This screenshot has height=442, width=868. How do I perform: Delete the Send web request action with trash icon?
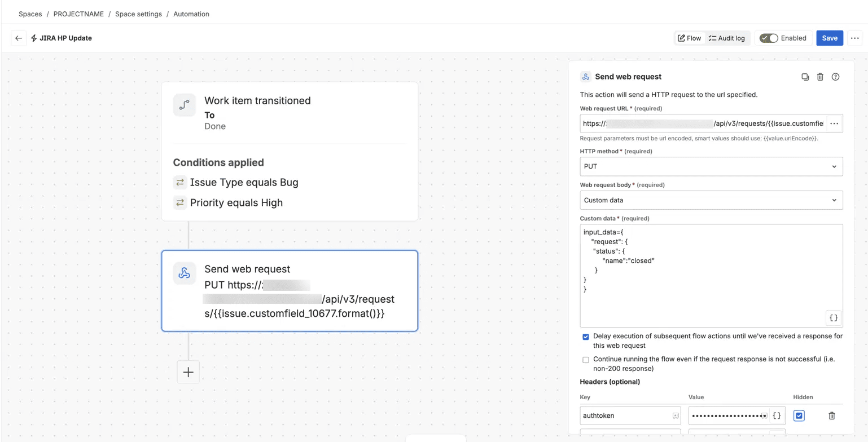pos(821,77)
